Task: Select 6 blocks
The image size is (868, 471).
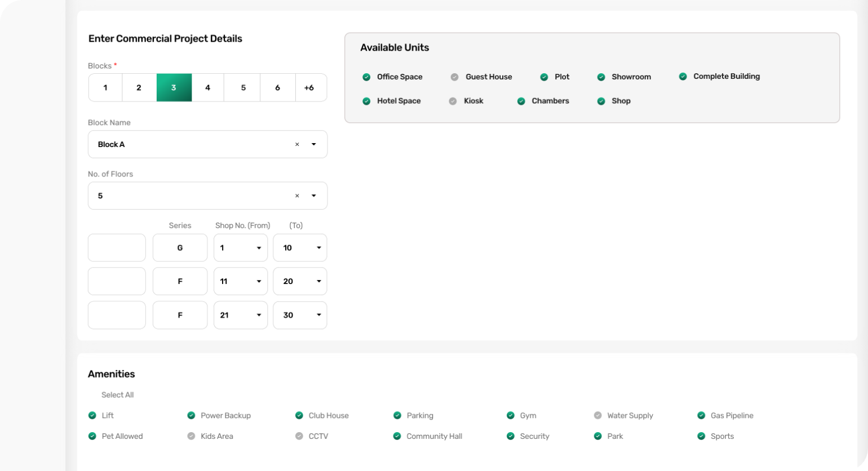Action: (x=278, y=88)
